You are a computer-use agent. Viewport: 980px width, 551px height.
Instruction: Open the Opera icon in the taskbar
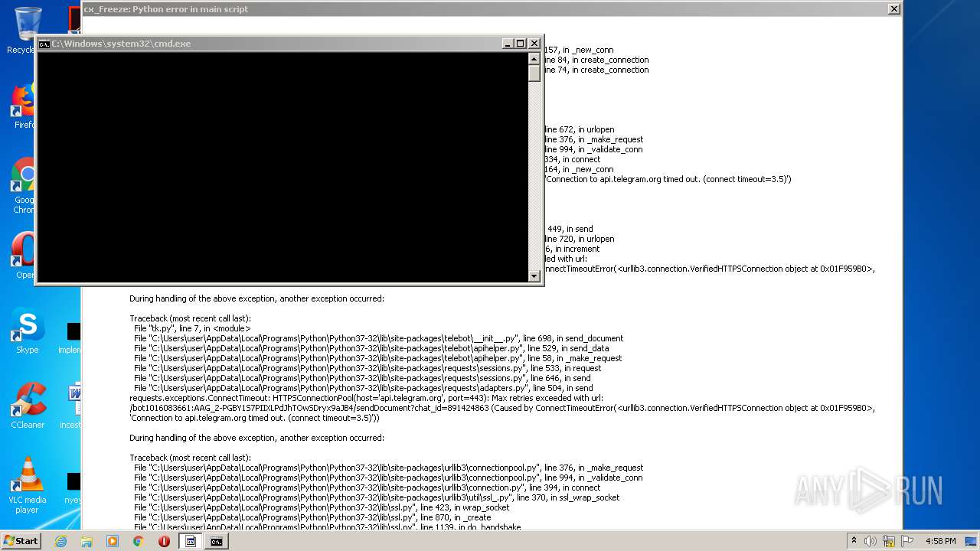pyautogui.click(x=164, y=541)
